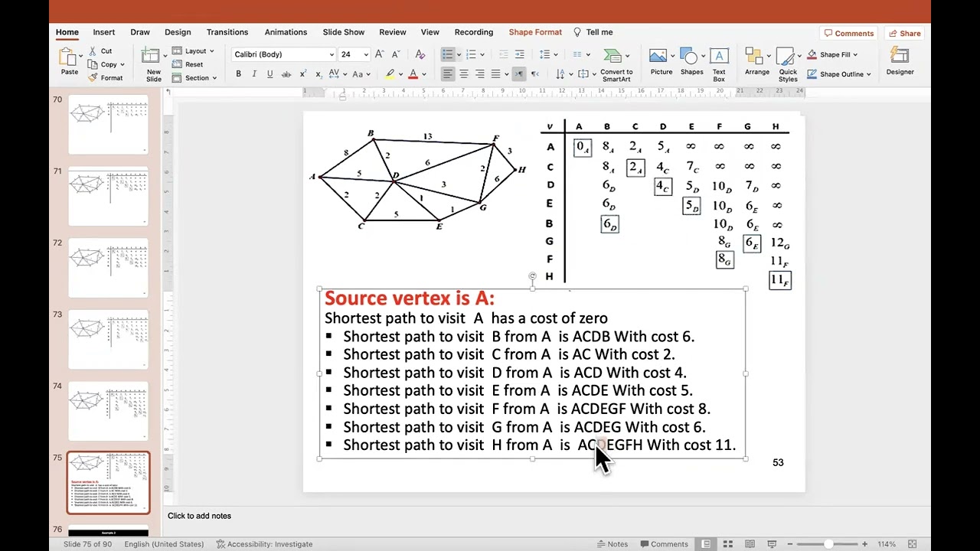Open the Arrange menu
The height and width of the screenshot is (551, 980).
point(757,63)
